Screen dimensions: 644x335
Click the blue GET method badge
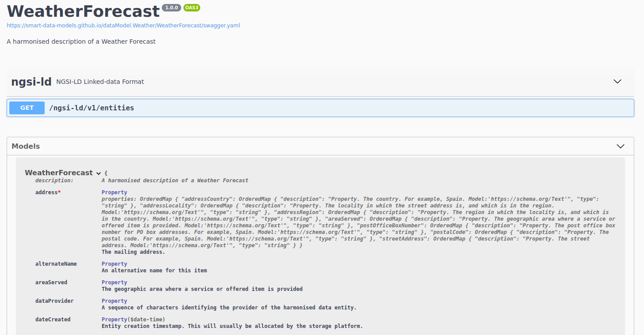pyautogui.click(x=27, y=108)
